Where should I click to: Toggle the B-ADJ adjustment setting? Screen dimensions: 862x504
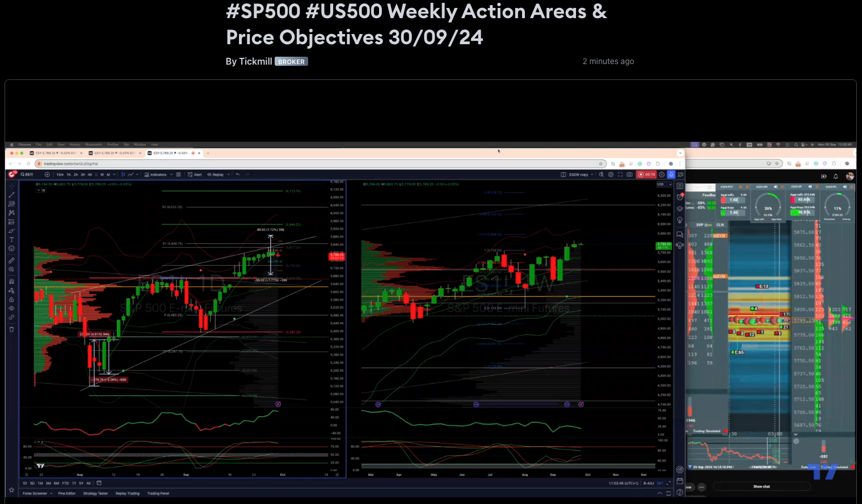tap(649, 483)
